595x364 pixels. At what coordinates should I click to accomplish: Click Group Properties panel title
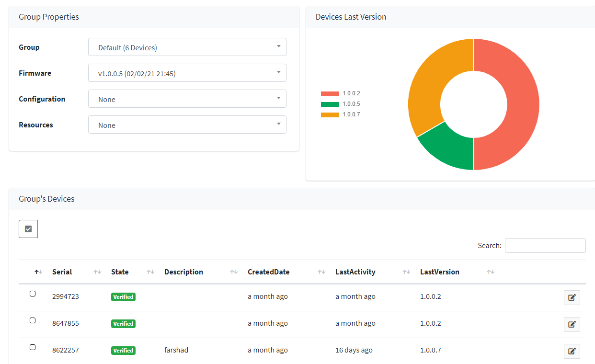[x=49, y=17]
